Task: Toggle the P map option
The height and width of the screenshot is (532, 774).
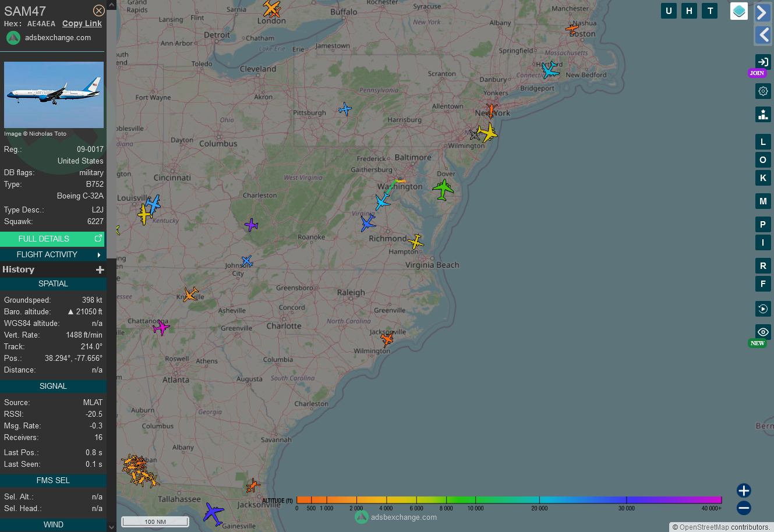Action: (763, 225)
